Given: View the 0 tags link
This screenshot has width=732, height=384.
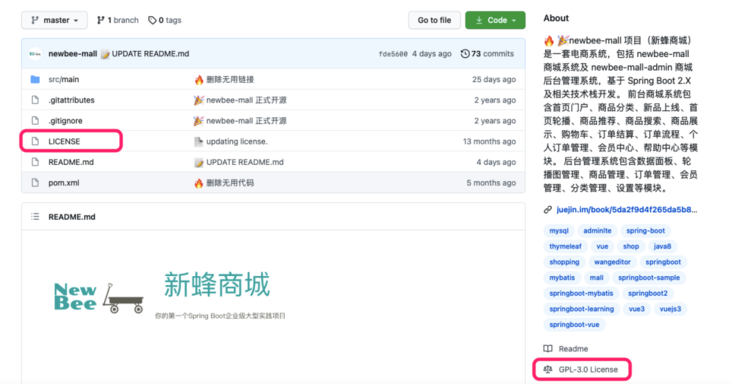Looking at the screenshot, I should tap(165, 20).
